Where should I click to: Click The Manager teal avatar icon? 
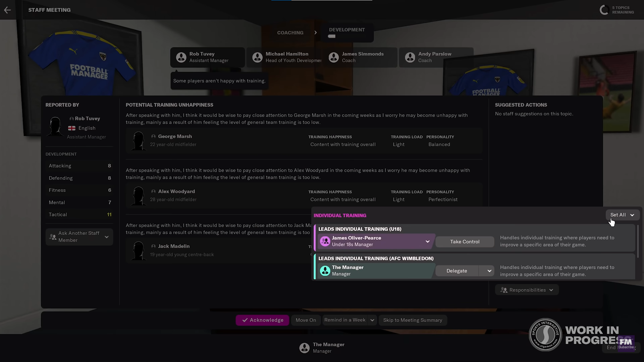click(x=325, y=270)
